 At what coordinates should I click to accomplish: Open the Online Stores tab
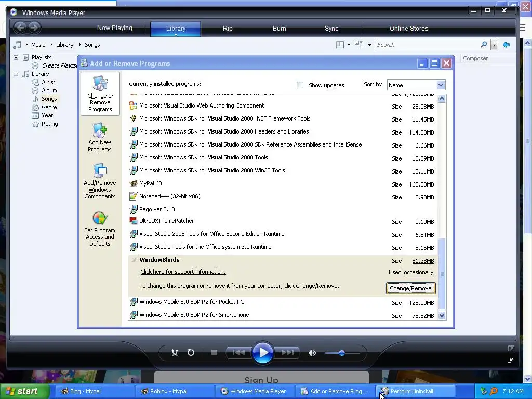click(409, 29)
